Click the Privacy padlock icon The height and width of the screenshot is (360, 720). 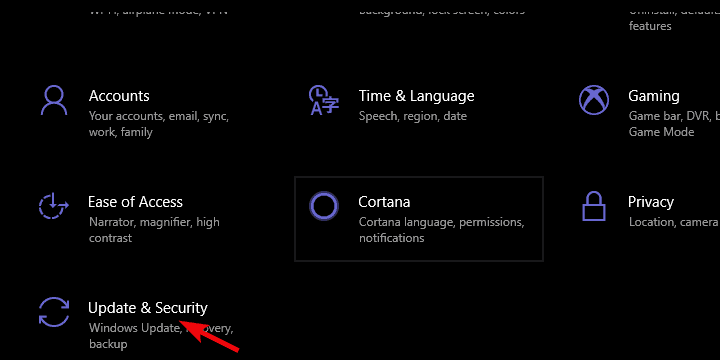coord(594,206)
